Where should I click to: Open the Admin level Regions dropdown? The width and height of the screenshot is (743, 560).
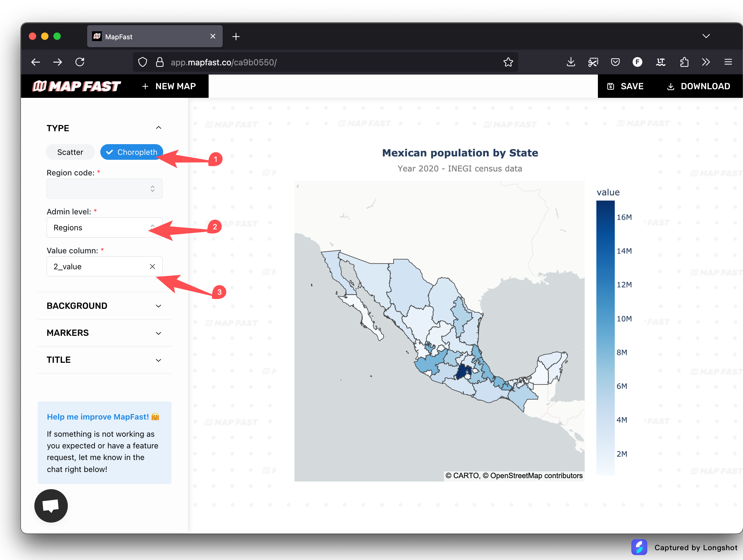coord(105,228)
